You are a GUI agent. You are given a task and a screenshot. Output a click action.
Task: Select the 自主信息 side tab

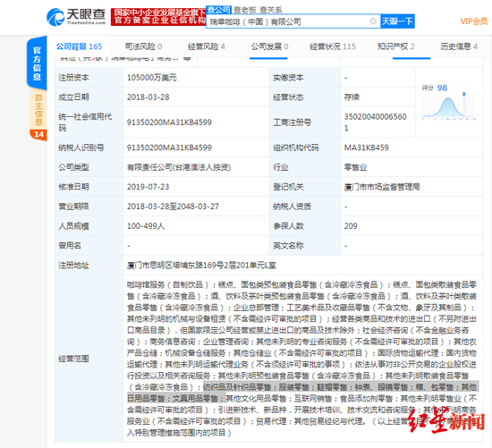38,109
